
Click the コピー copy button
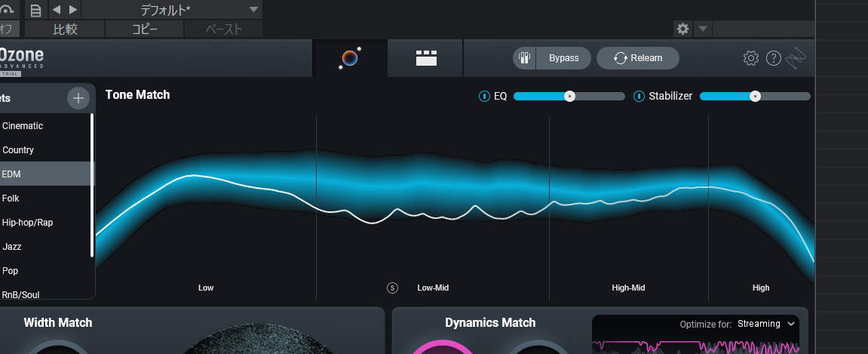pyautogui.click(x=145, y=29)
